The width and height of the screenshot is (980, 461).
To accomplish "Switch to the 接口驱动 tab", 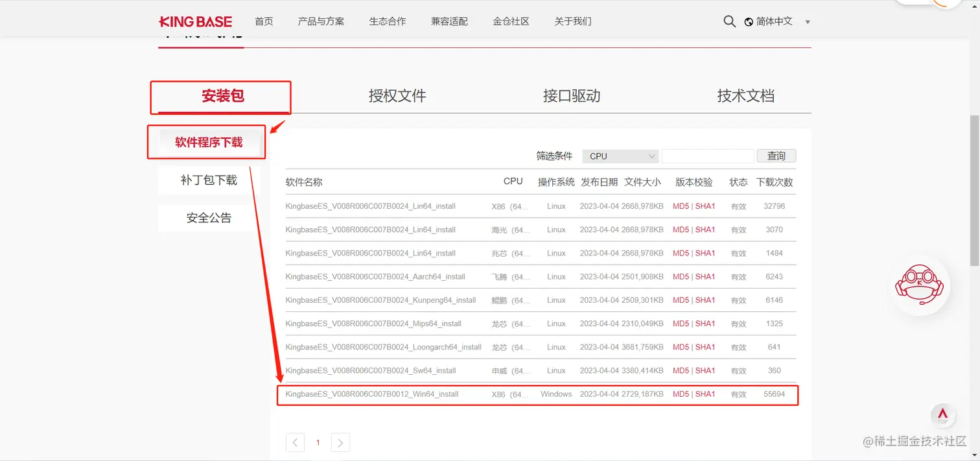I will (x=572, y=96).
